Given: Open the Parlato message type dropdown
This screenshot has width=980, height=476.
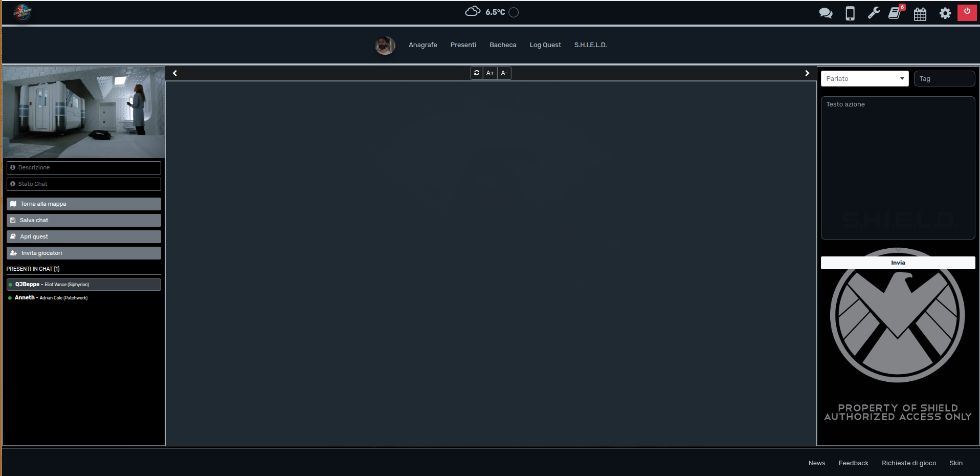Looking at the screenshot, I should (x=864, y=79).
